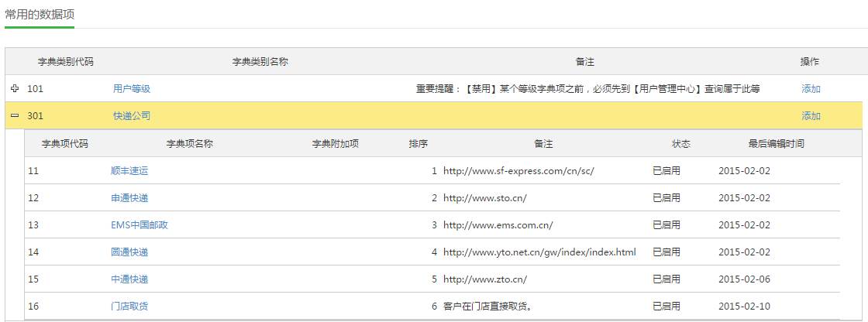
Task: Select EMS中国邮政 entry
Action: (x=139, y=224)
